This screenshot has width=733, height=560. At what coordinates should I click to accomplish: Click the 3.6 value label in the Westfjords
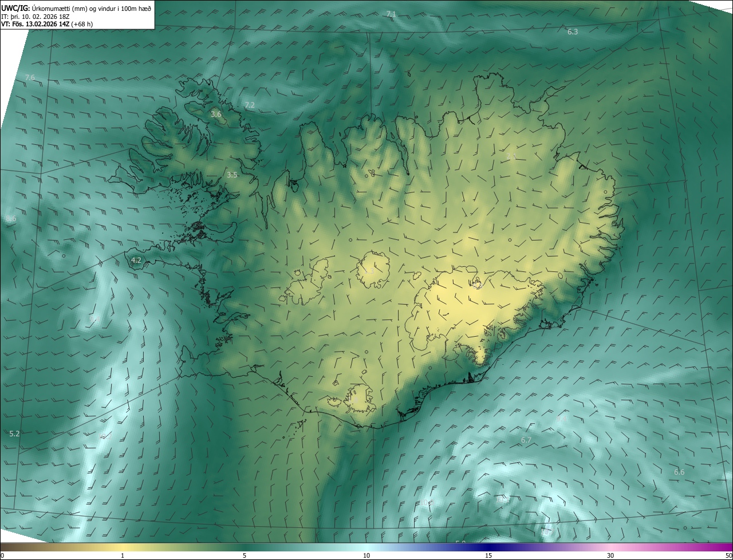click(216, 115)
